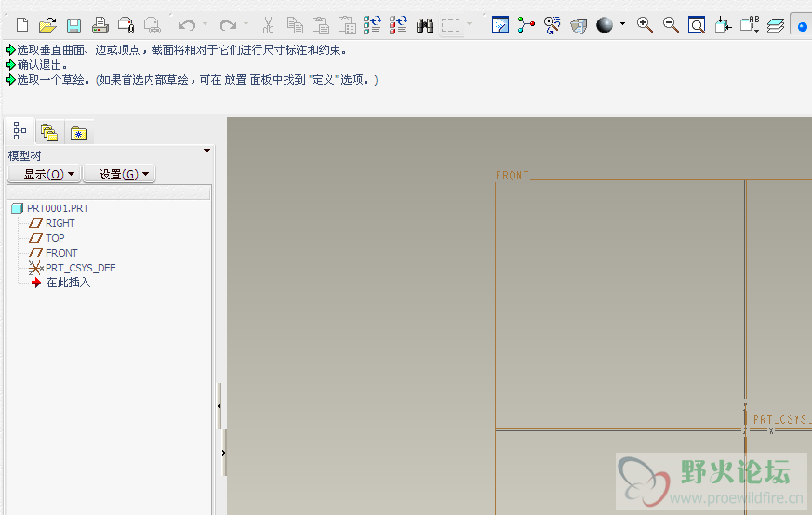Click the Paste clipboard icon

point(321,25)
